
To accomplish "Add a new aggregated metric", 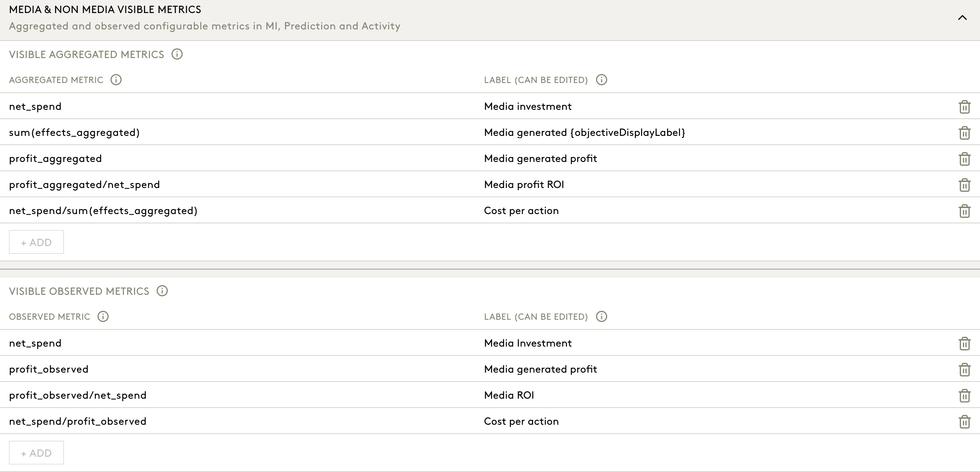I will coord(36,242).
